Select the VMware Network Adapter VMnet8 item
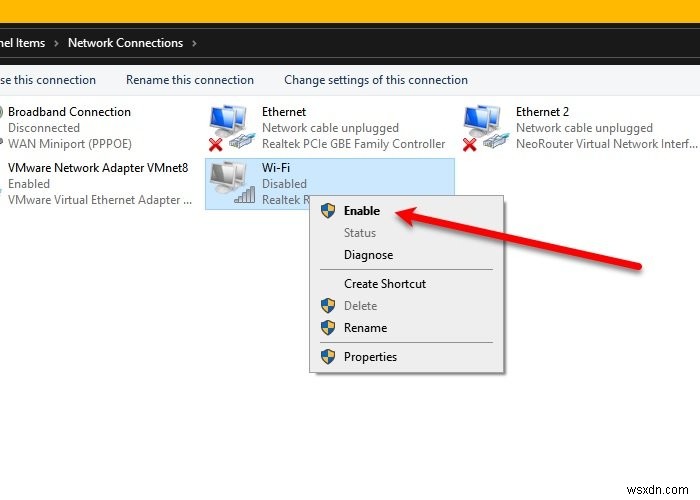This screenshot has height=500, width=700. point(97,168)
